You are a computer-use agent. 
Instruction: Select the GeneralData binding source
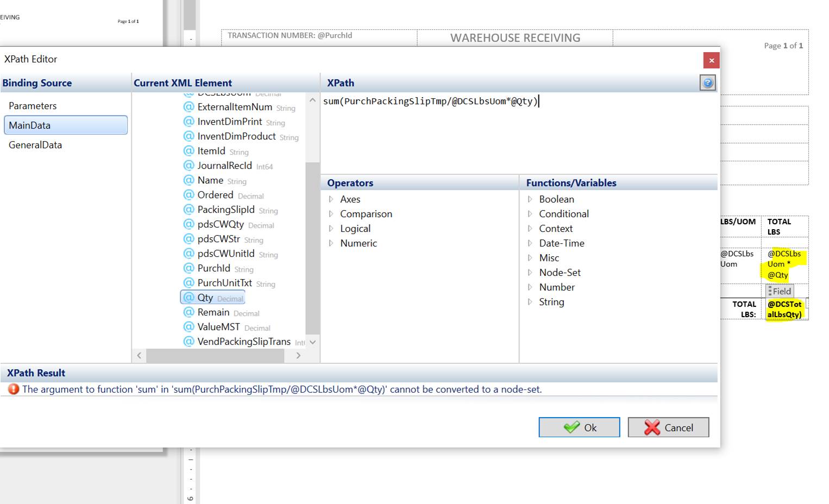click(35, 145)
